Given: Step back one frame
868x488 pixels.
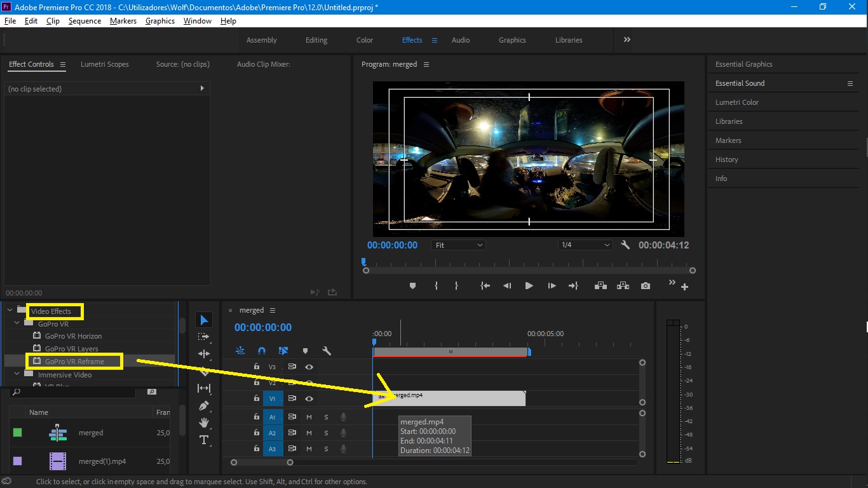Looking at the screenshot, I should [507, 286].
